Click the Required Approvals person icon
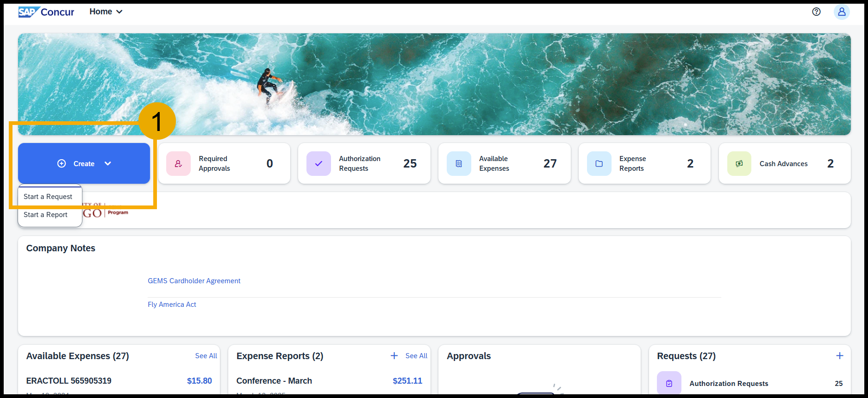Image resolution: width=868 pixels, height=398 pixels. coord(178,163)
